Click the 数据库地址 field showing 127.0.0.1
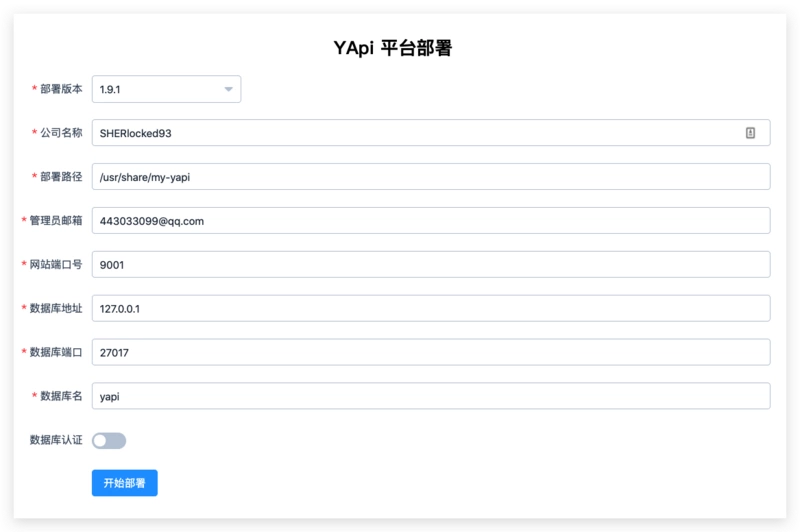 [x=431, y=308]
